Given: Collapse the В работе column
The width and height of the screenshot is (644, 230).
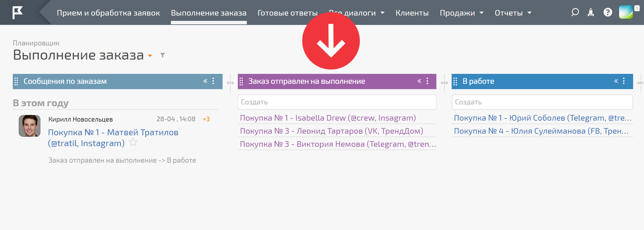Looking at the screenshot, I should click(616, 81).
